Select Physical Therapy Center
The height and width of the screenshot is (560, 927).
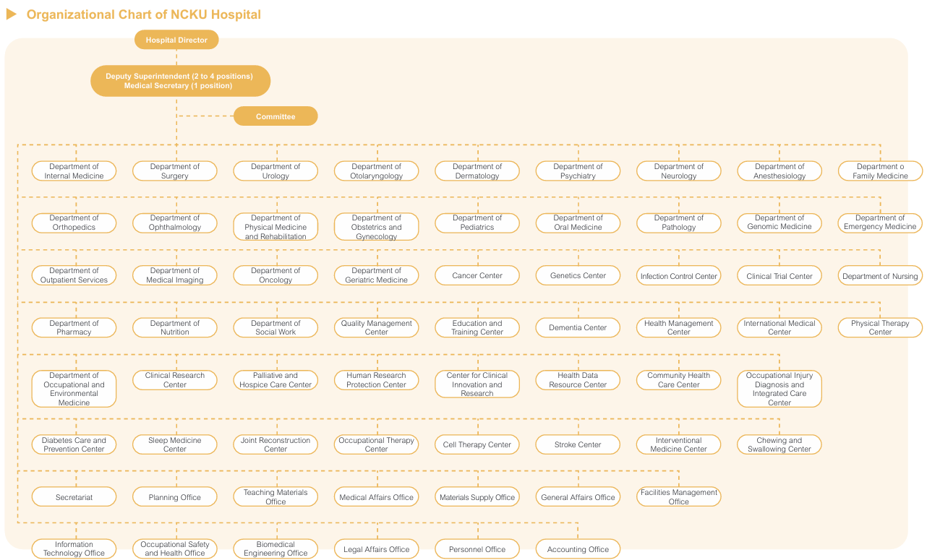tap(880, 327)
